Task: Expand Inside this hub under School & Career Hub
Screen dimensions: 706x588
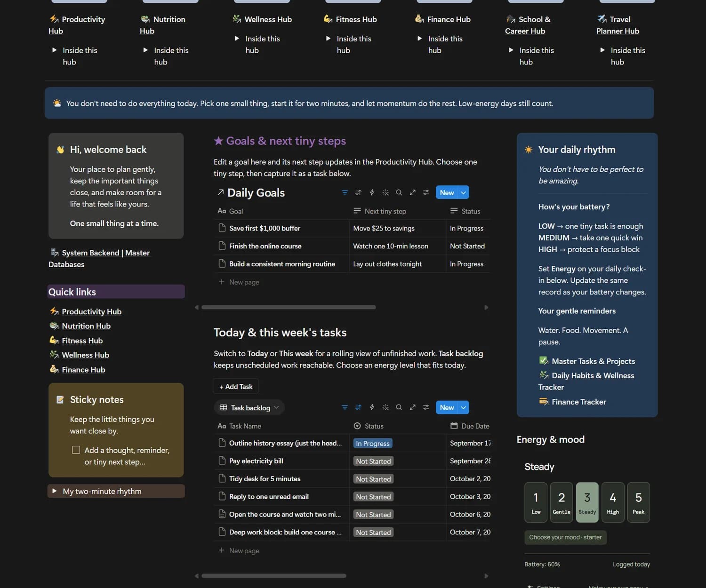Action: pyautogui.click(x=511, y=50)
